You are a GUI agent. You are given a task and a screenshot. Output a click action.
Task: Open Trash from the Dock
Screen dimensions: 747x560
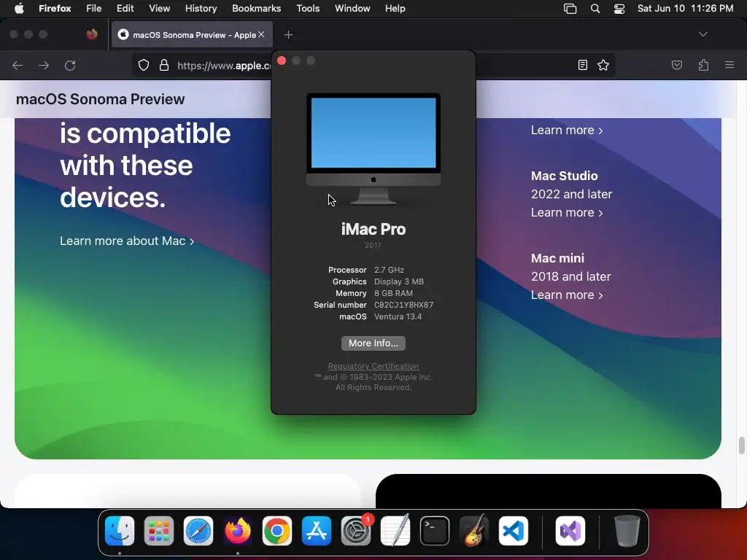(627, 531)
